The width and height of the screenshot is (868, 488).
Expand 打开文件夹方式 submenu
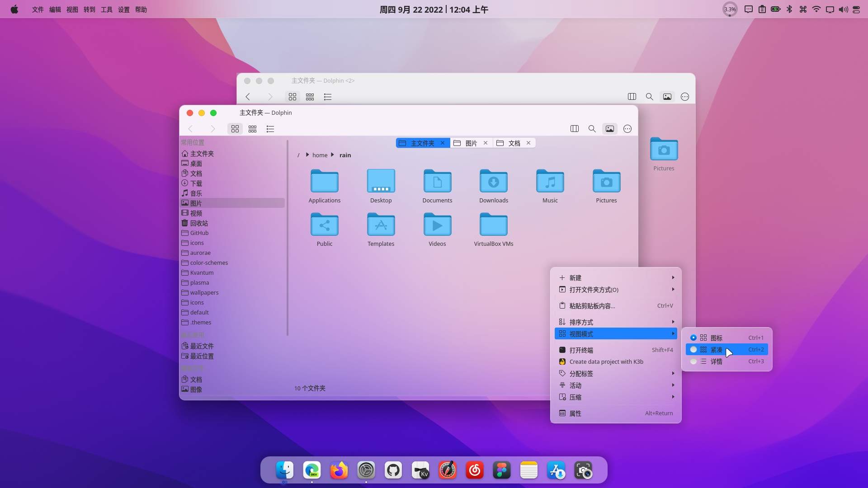tap(616, 290)
